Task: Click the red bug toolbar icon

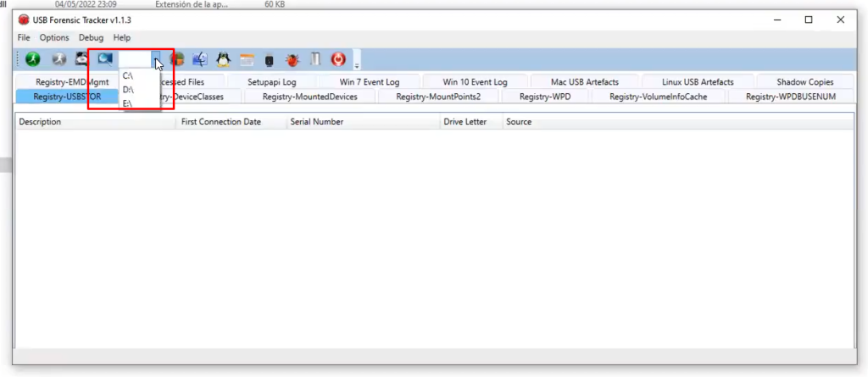Action: 292,60
